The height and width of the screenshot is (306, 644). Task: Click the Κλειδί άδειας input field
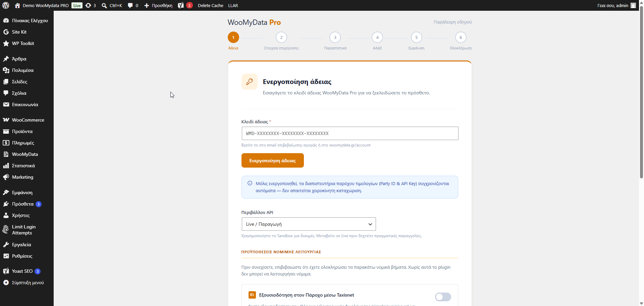click(x=350, y=133)
